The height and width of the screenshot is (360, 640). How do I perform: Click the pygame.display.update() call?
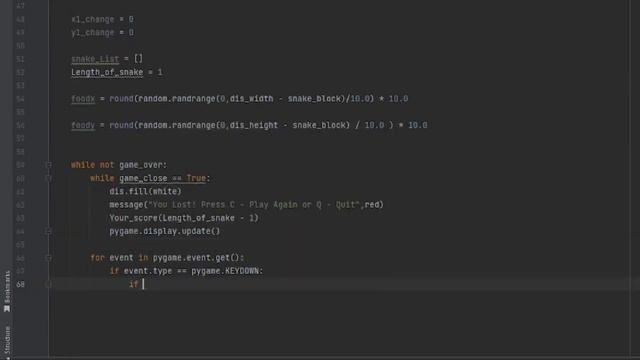165,231
